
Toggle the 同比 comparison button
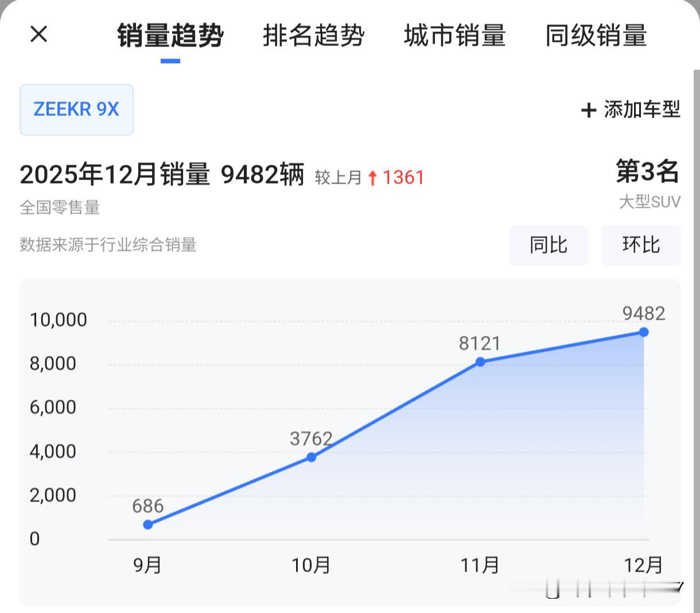pos(549,245)
